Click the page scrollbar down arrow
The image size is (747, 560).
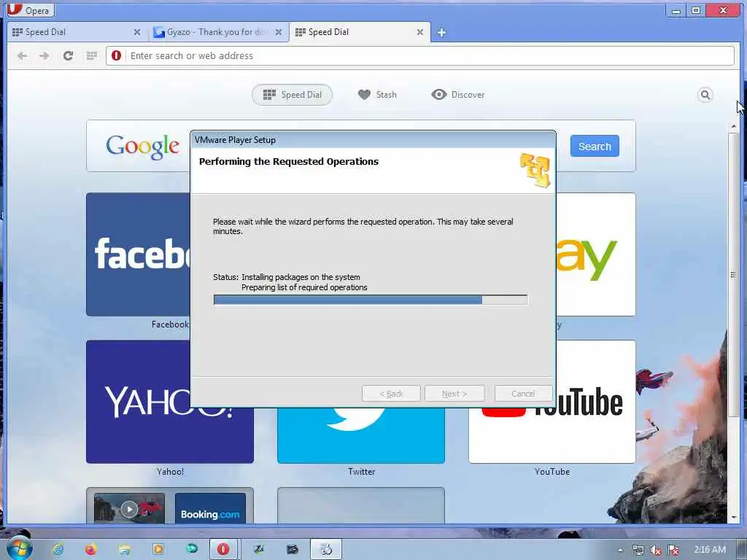[734, 517]
